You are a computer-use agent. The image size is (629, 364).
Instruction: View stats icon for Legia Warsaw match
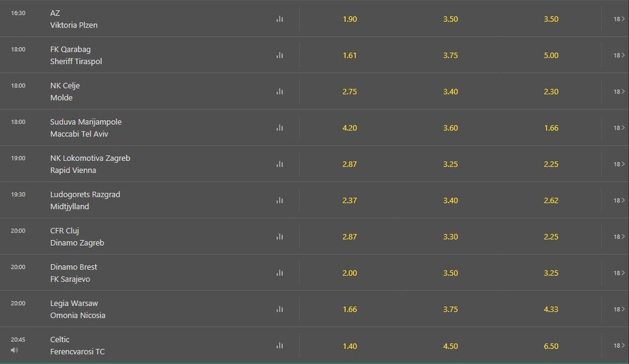point(280,309)
